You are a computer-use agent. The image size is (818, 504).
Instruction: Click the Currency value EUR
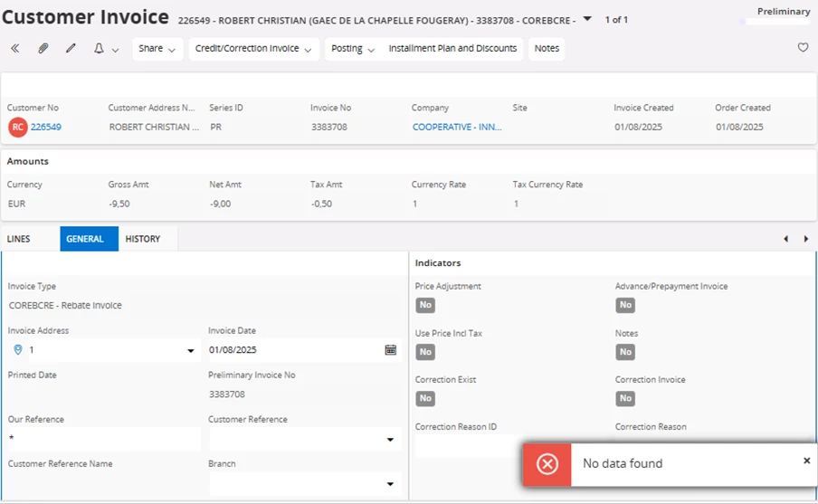click(16, 204)
